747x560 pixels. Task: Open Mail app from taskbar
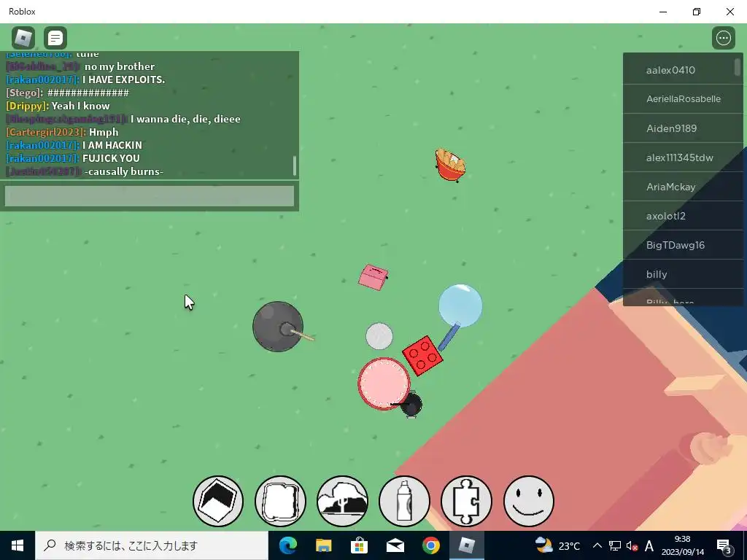(x=395, y=545)
